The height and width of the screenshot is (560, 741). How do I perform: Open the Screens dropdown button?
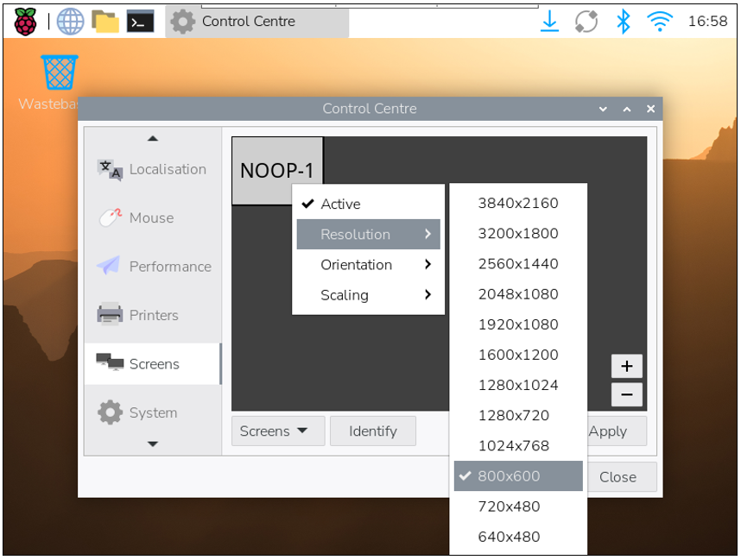pos(278,431)
